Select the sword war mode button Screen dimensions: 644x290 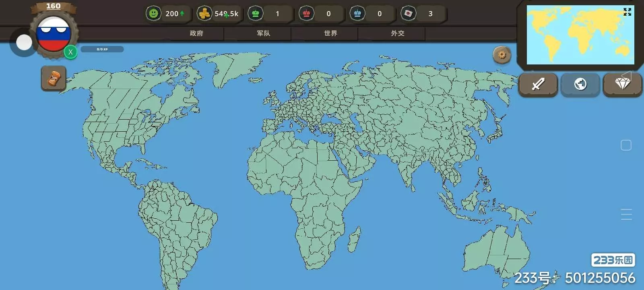point(538,84)
